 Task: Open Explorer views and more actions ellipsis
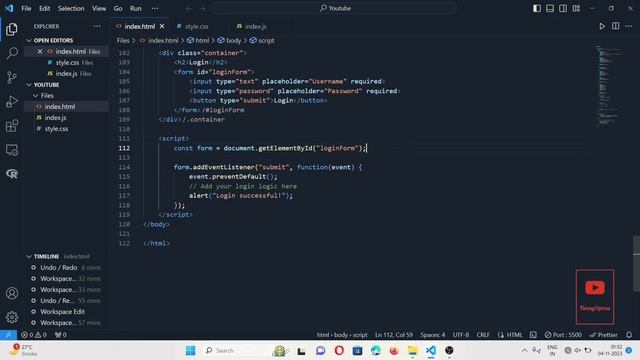tap(97, 26)
